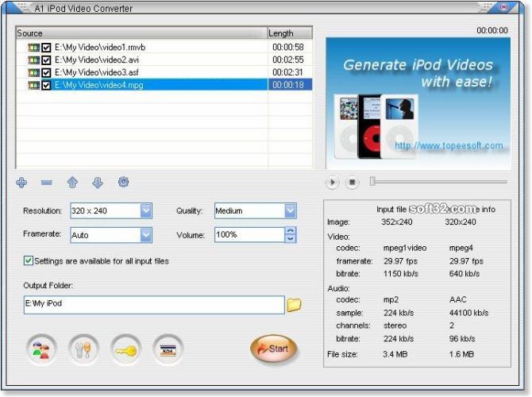Click length value 00:00:58
Screen dimensions: 532x397
click(288, 47)
